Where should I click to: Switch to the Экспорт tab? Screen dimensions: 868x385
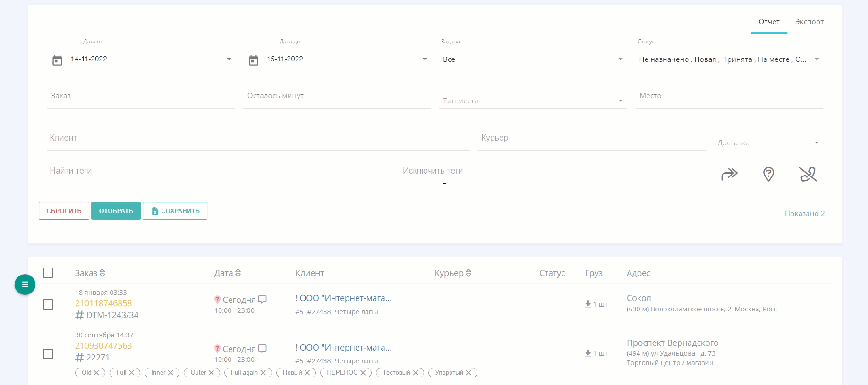[x=809, y=22]
